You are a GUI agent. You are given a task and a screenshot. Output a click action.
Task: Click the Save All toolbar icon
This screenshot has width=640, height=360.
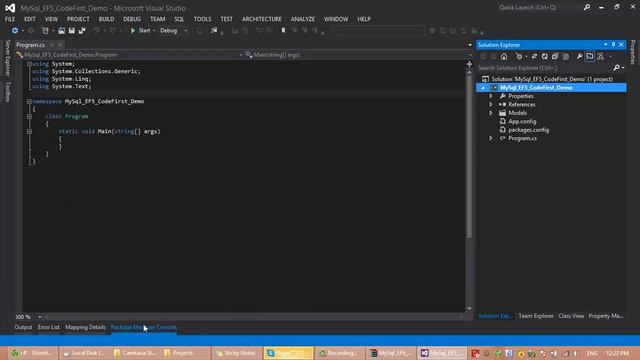coord(82,31)
